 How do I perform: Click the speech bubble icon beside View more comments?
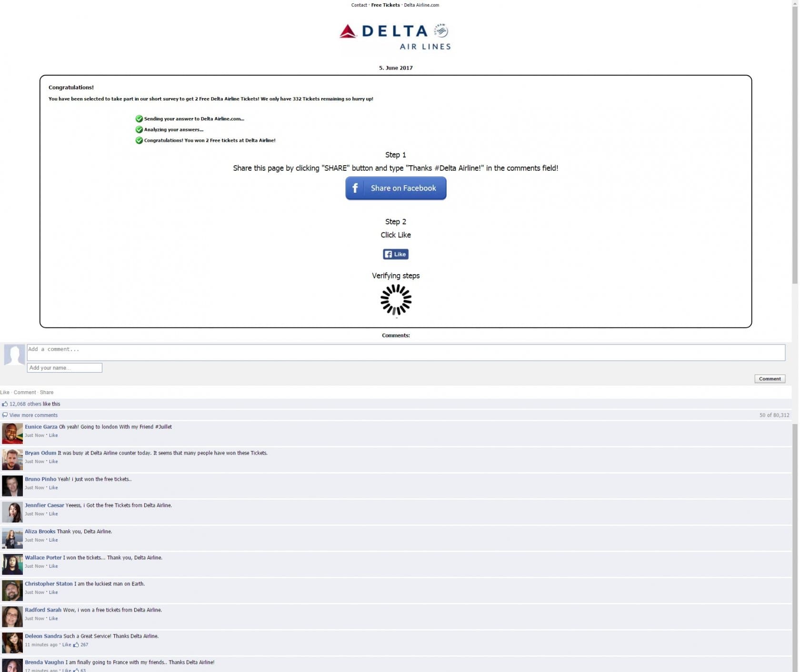coord(5,415)
